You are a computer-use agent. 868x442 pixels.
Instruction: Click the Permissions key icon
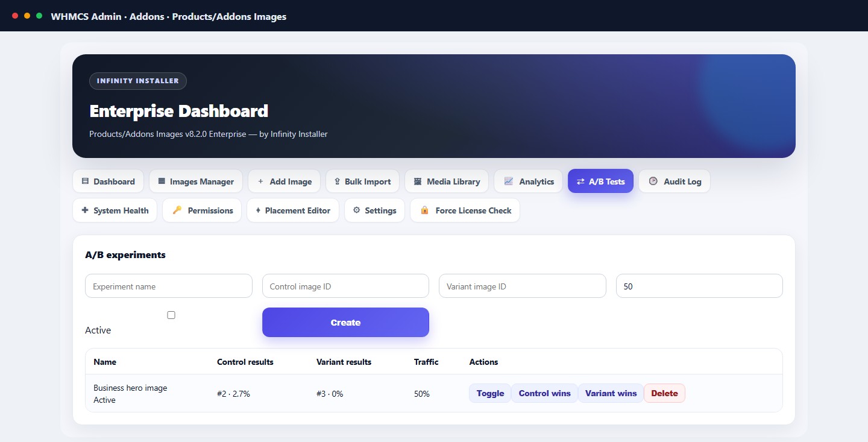click(x=177, y=210)
